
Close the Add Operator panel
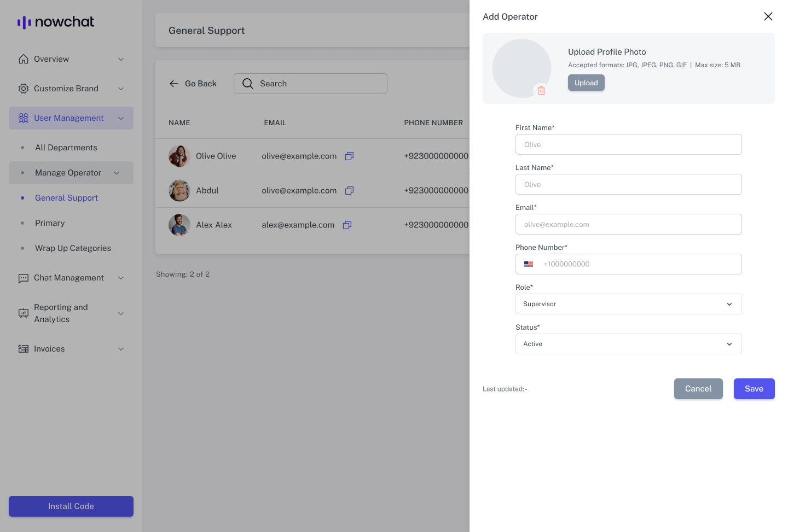pyautogui.click(x=768, y=16)
